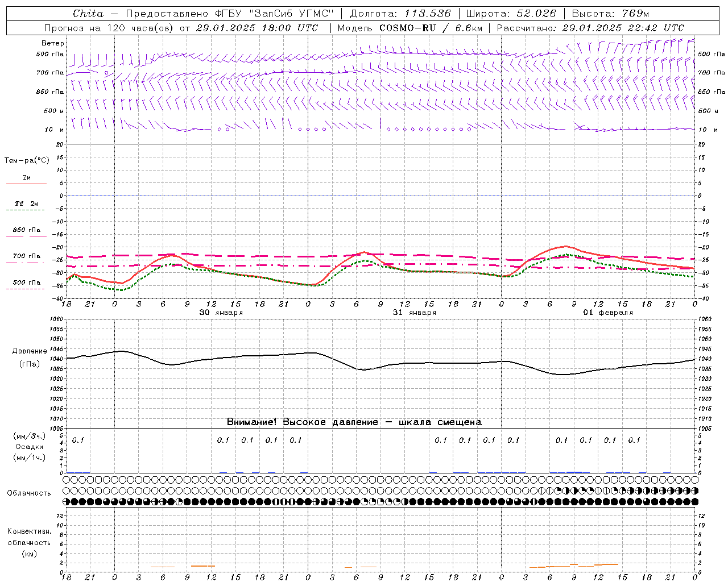Select the model name COSMO-RU / 6.6км
Image resolution: width=728 pixels, height=582 pixels.
click(x=431, y=28)
